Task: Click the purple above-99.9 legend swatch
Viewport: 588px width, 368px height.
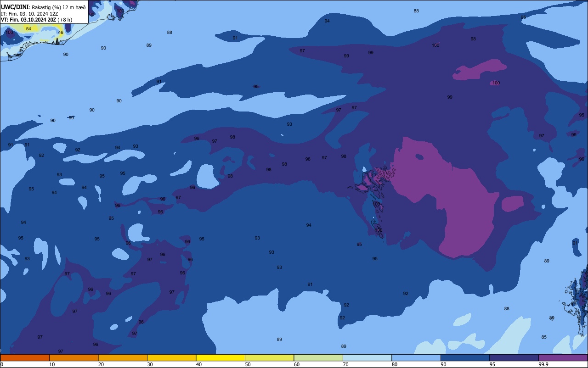Action: [x=563, y=357]
